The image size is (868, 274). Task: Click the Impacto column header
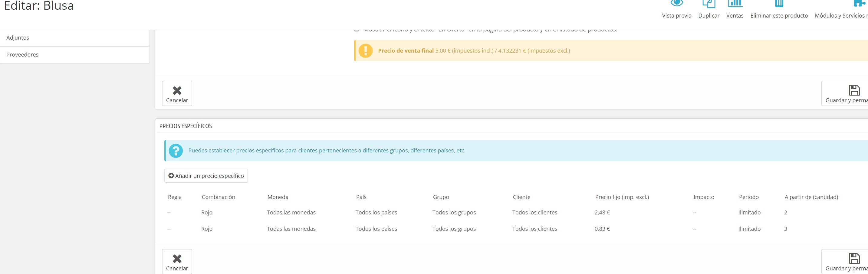(x=704, y=197)
